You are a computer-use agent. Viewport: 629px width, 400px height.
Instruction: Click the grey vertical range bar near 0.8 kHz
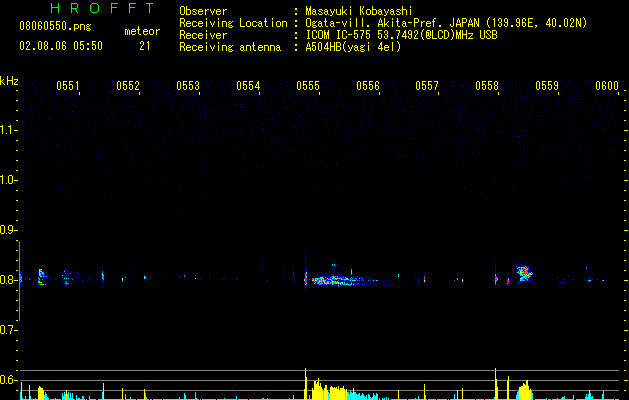click(x=20, y=281)
